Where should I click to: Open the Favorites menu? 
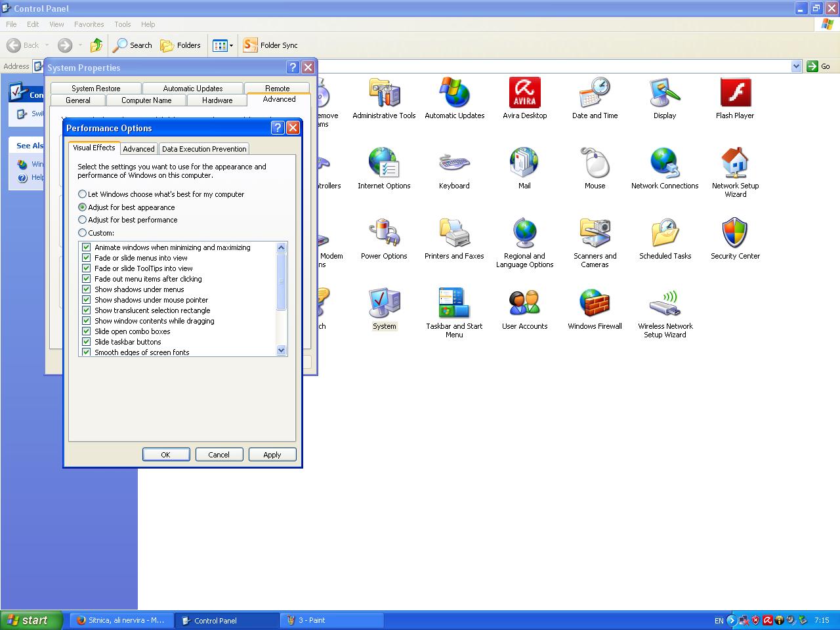pyautogui.click(x=89, y=24)
